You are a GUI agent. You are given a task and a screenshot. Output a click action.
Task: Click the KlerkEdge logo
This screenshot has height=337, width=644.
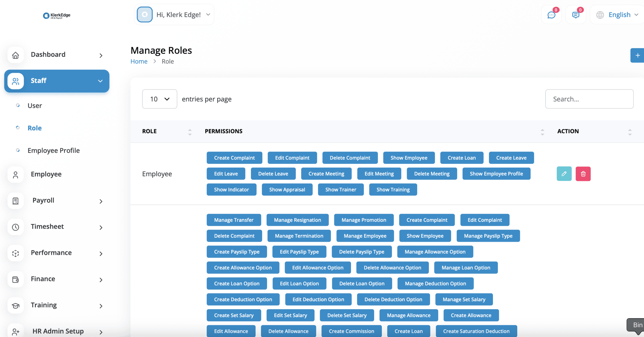[x=57, y=15]
